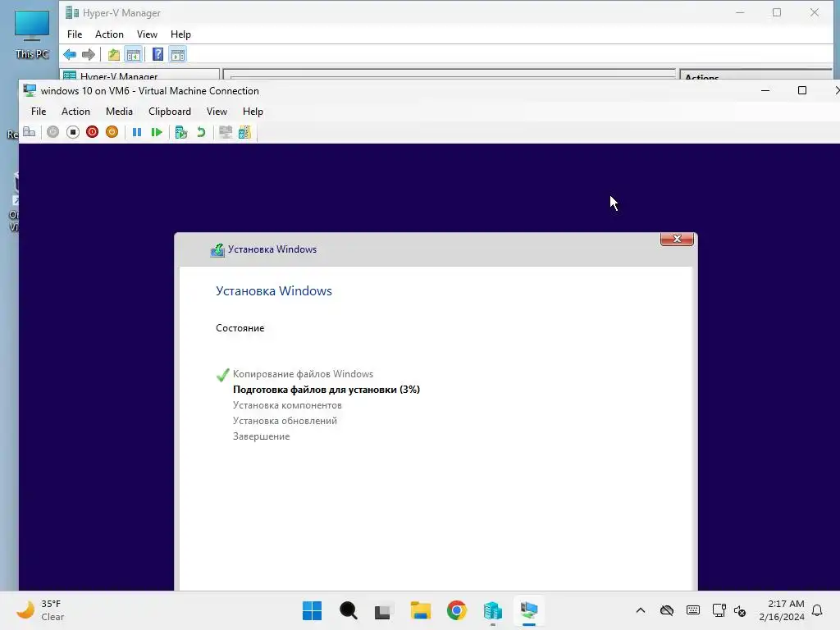Open the notification bell

[818, 610]
